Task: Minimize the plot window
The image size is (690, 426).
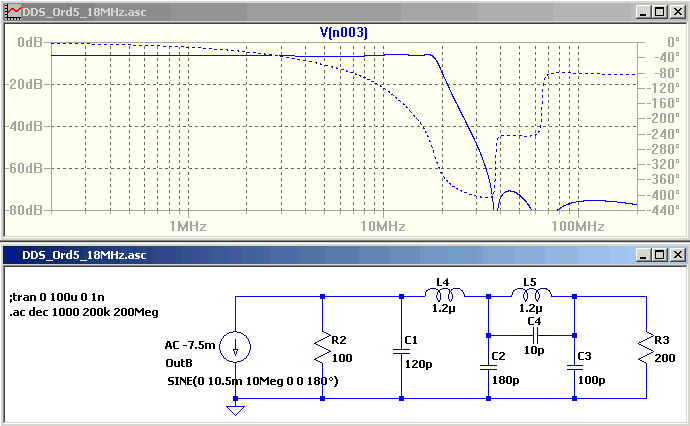Action: point(643,12)
